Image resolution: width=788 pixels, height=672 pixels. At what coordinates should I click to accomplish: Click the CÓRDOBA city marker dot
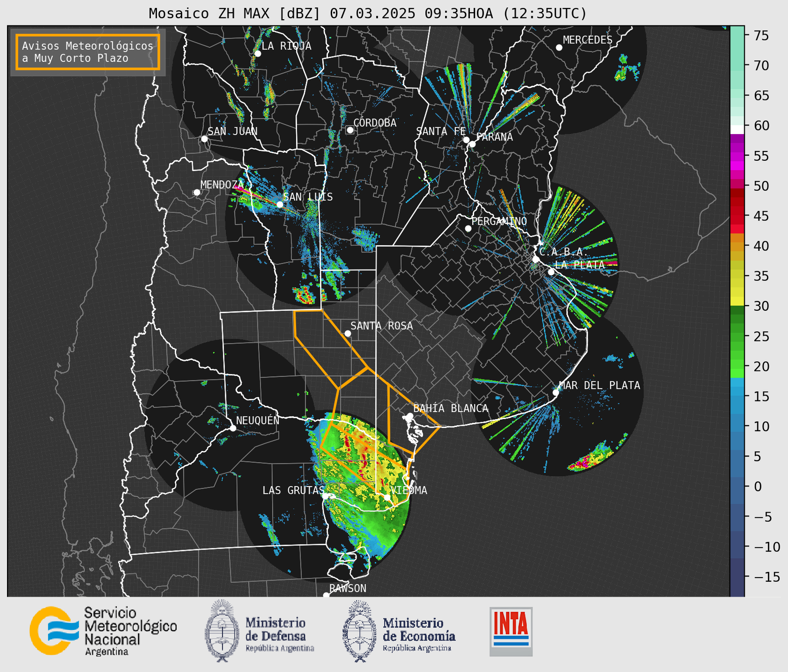350,130
